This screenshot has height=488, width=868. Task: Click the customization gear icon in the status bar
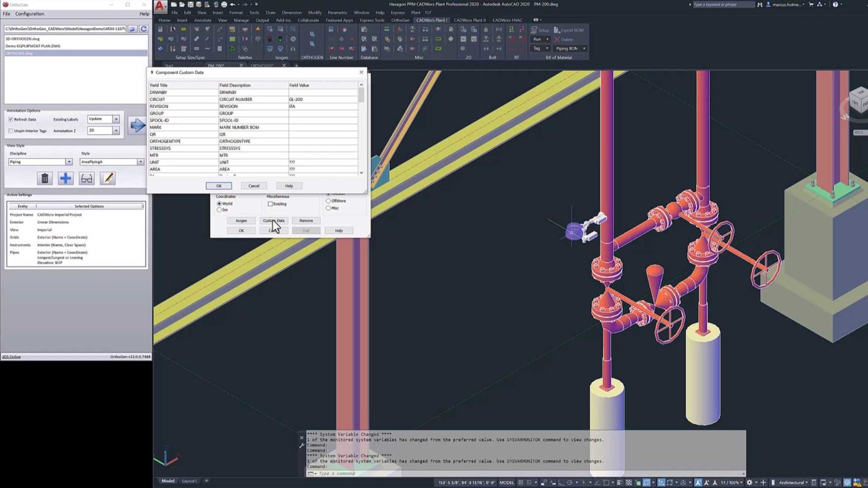click(x=749, y=482)
